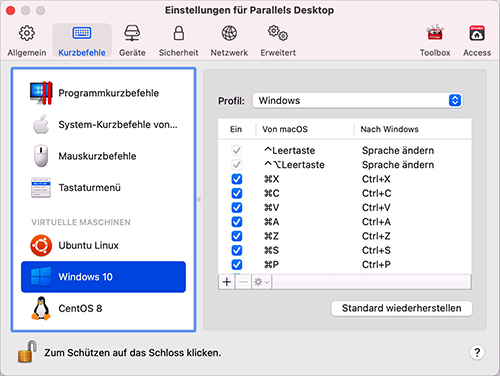Select the Ctrl+X cell
This screenshot has width=500, height=376.
coord(376,179)
